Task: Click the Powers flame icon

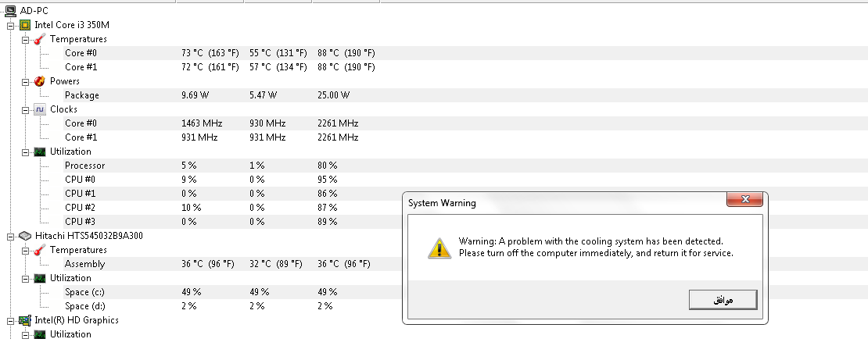Action: coord(40,81)
